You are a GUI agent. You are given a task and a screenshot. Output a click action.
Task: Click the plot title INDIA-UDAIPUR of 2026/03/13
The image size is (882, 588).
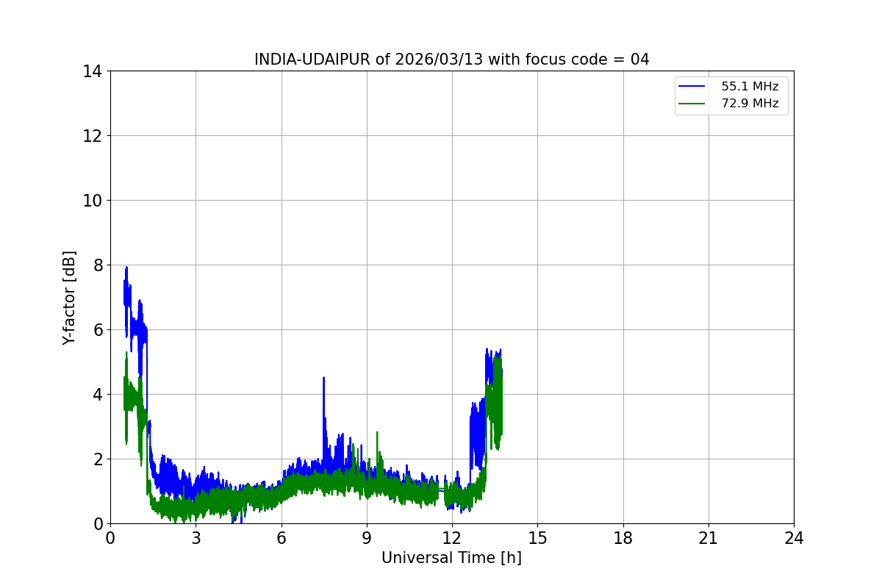point(451,60)
